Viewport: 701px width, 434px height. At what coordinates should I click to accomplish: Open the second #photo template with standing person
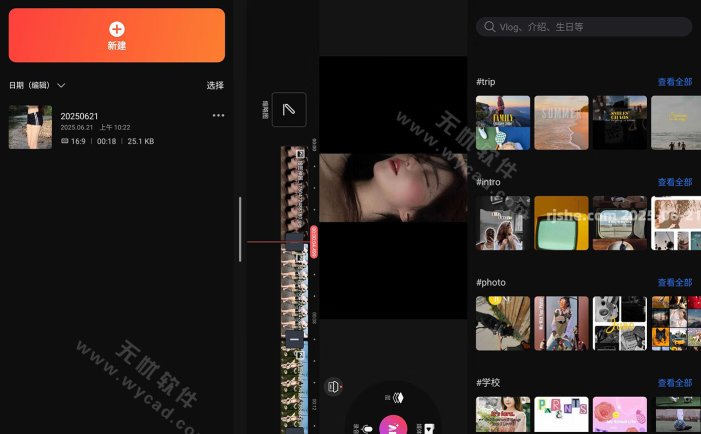click(562, 323)
